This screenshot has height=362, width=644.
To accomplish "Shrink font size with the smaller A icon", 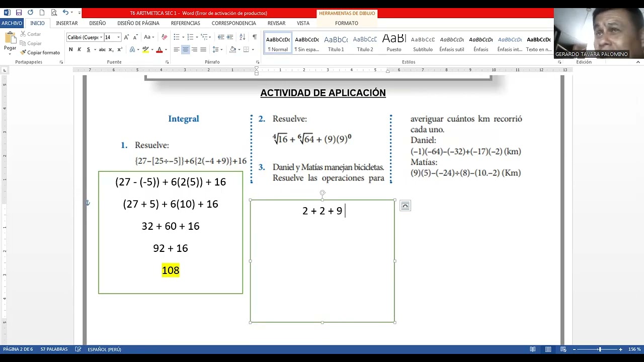I will click(x=135, y=37).
